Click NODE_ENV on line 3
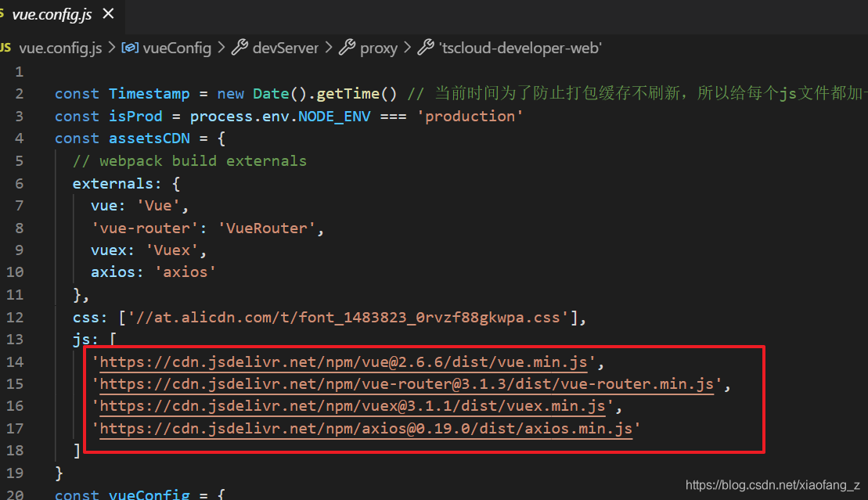Screen dimensions: 868x500 [334, 117]
